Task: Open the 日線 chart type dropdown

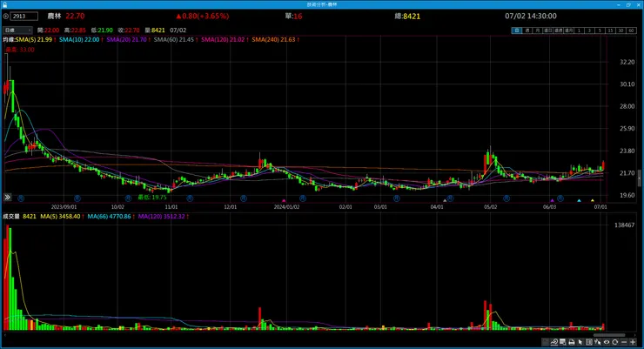Action: tap(17, 30)
